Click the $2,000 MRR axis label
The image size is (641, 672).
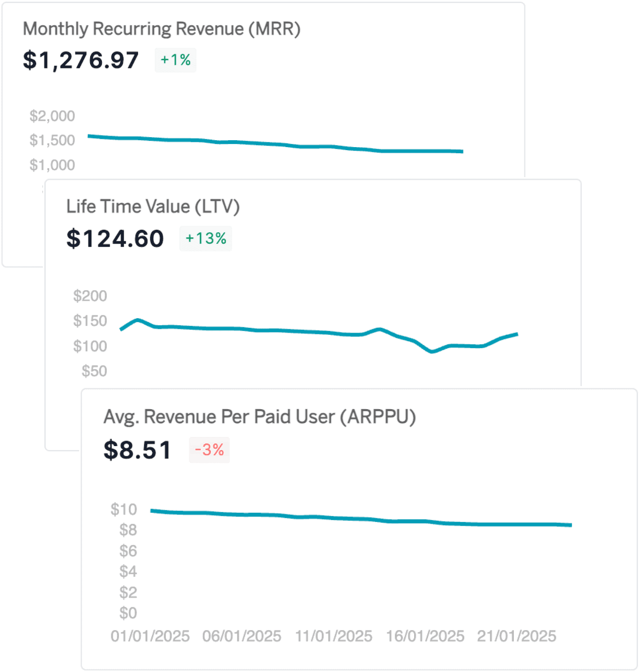(x=52, y=116)
